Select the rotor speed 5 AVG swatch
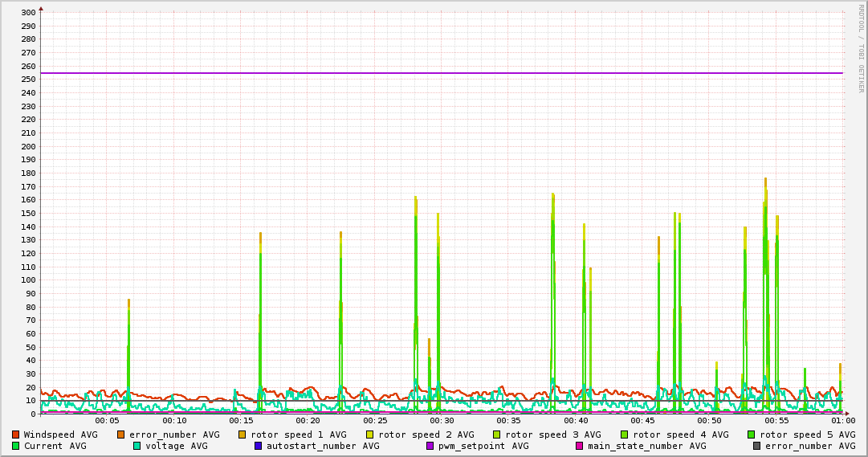868x457 pixels. [x=751, y=435]
